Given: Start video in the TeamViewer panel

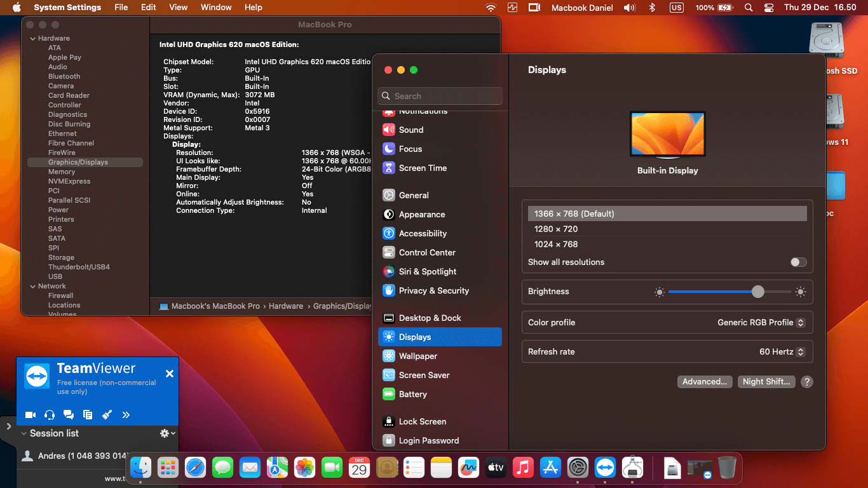Looking at the screenshot, I should click(30, 415).
